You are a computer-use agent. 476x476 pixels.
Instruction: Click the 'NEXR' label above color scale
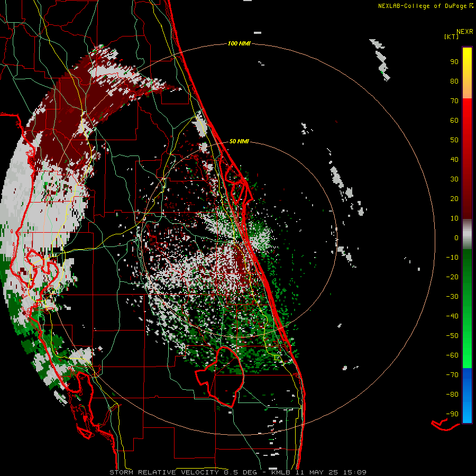coord(465,32)
